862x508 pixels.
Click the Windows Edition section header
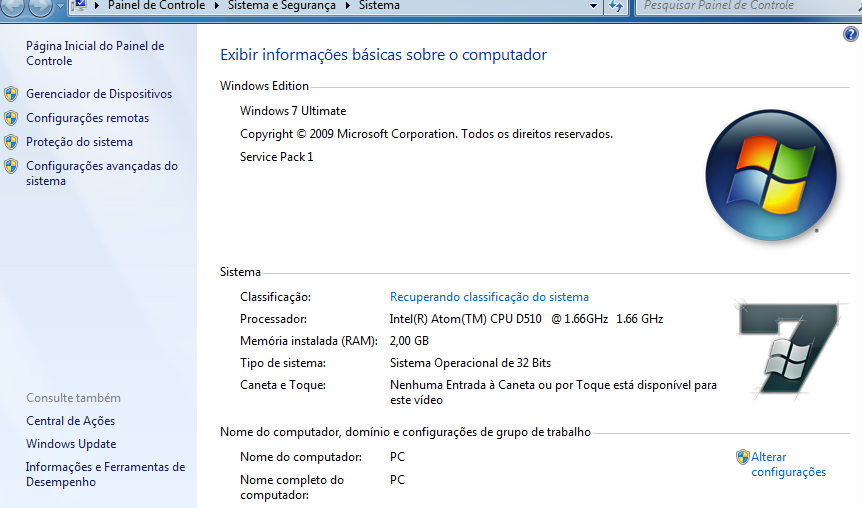(264, 86)
